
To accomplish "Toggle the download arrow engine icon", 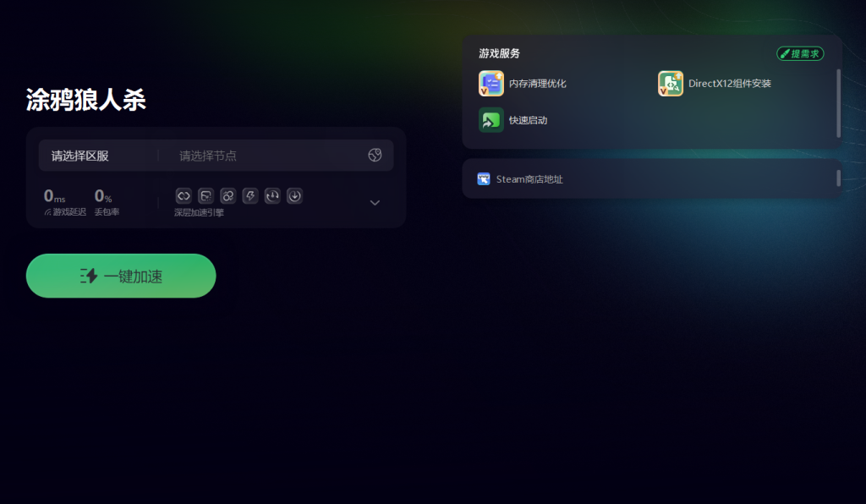I will click(294, 195).
